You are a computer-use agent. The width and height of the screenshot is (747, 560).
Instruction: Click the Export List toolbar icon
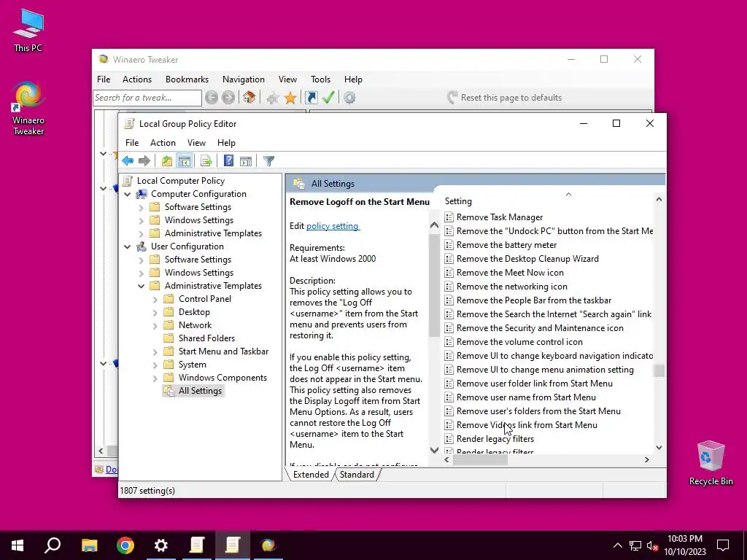tap(206, 161)
